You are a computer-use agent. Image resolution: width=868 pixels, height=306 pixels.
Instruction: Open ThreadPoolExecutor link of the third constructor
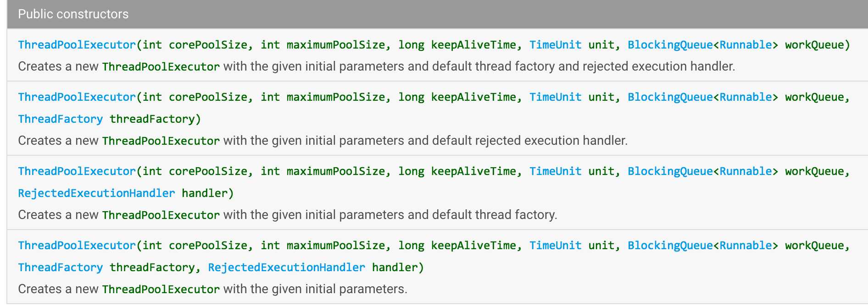pyautogui.click(x=77, y=171)
